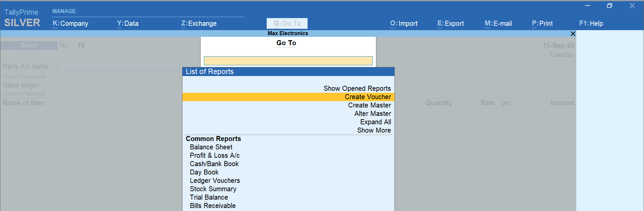Open the P: Print menu
The height and width of the screenshot is (211, 644).
click(542, 23)
